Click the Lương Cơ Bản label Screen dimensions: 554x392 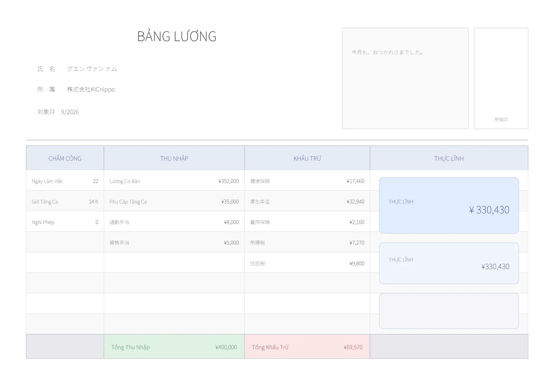pos(125,181)
